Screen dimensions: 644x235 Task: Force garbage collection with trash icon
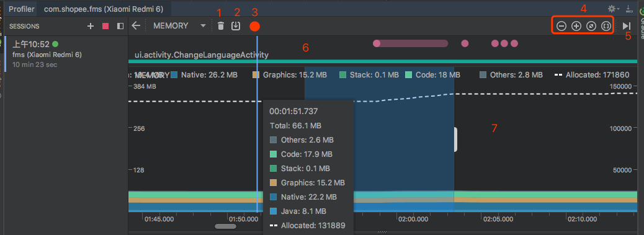220,26
